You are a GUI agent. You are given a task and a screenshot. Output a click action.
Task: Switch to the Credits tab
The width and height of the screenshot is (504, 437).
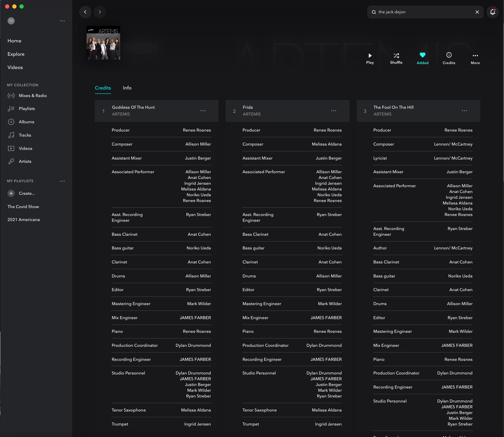[103, 88]
